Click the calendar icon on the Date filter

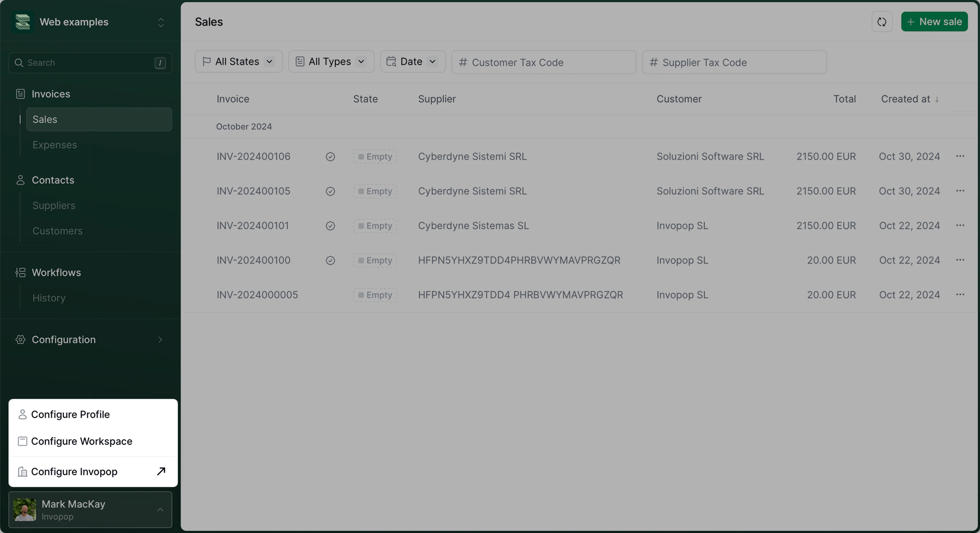click(x=391, y=61)
